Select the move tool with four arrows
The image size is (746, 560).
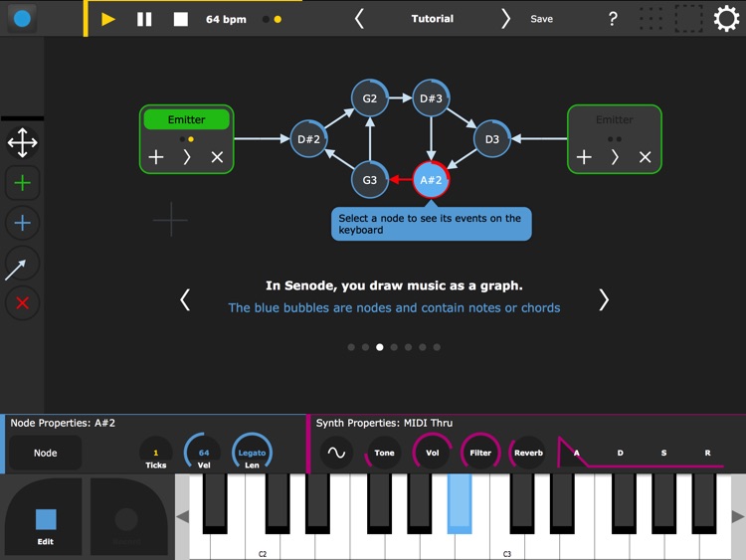pyautogui.click(x=22, y=142)
